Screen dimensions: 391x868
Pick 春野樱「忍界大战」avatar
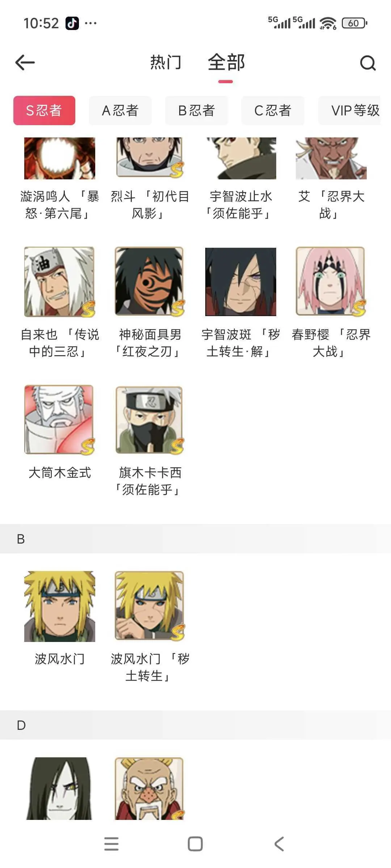point(331,282)
